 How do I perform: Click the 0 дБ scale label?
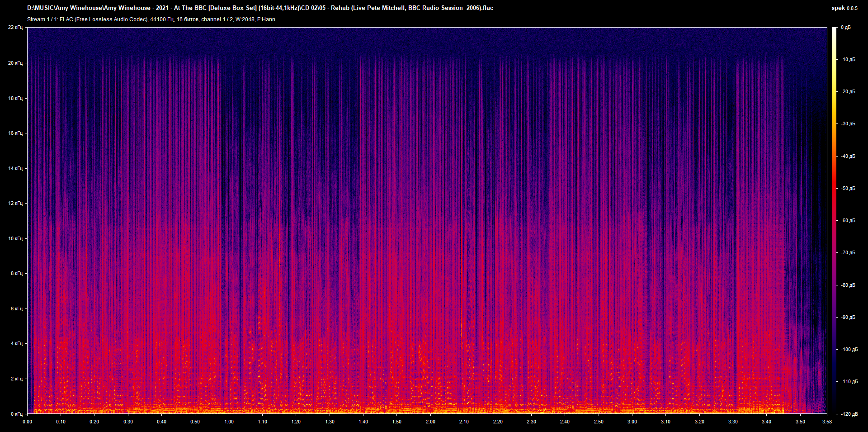845,28
